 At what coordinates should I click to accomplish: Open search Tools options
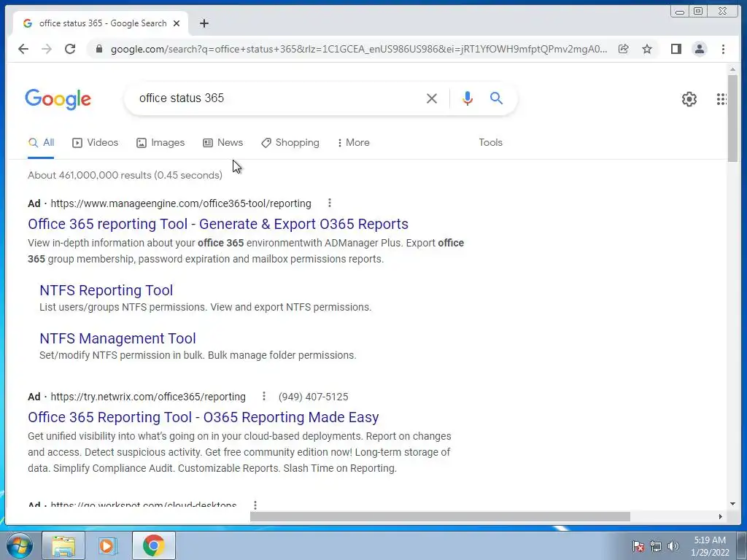click(x=490, y=142)
